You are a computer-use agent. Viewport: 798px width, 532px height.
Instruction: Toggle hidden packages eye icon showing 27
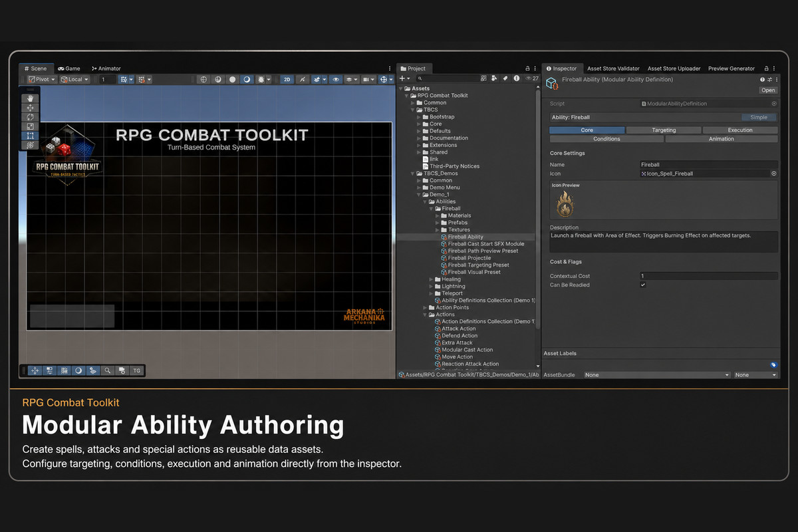tap(532, 78)
